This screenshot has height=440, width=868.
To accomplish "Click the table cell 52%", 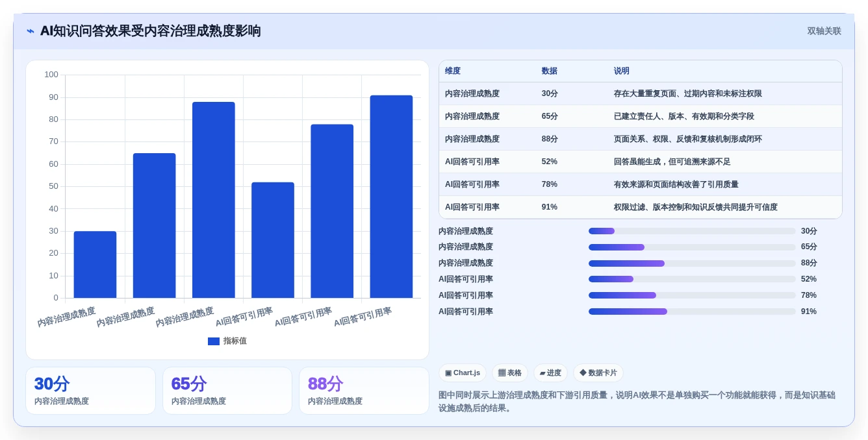I will click(x=550, y=162).
